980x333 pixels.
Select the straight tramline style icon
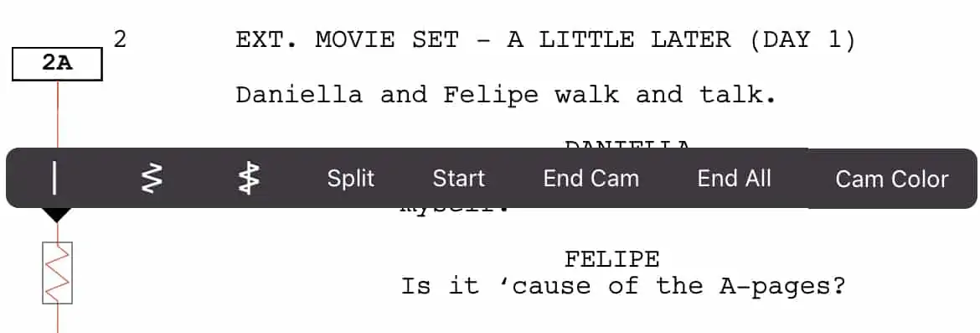pyautogui.click(x=55, y=179)
